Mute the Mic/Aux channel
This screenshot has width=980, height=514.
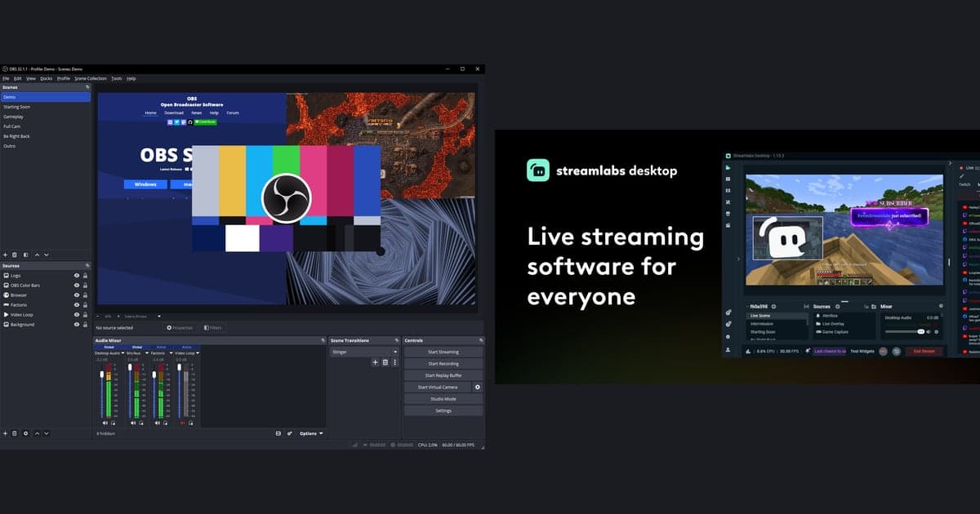tap(133, 423)
